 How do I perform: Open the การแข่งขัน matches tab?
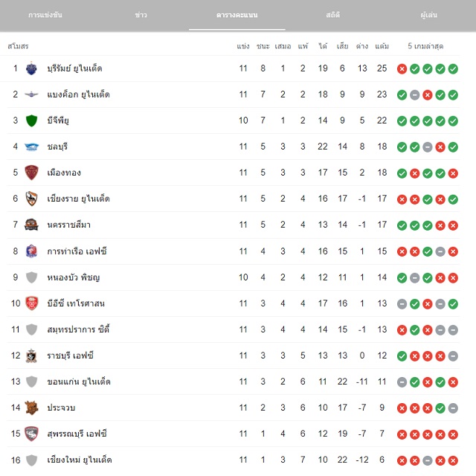(x=45, y=15)
